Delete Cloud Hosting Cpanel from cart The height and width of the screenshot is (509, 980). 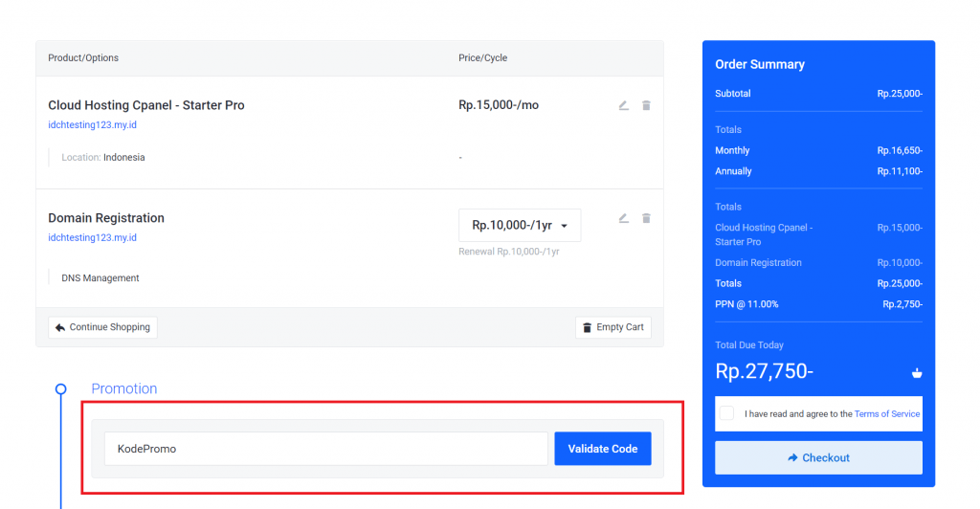point(646,105)
